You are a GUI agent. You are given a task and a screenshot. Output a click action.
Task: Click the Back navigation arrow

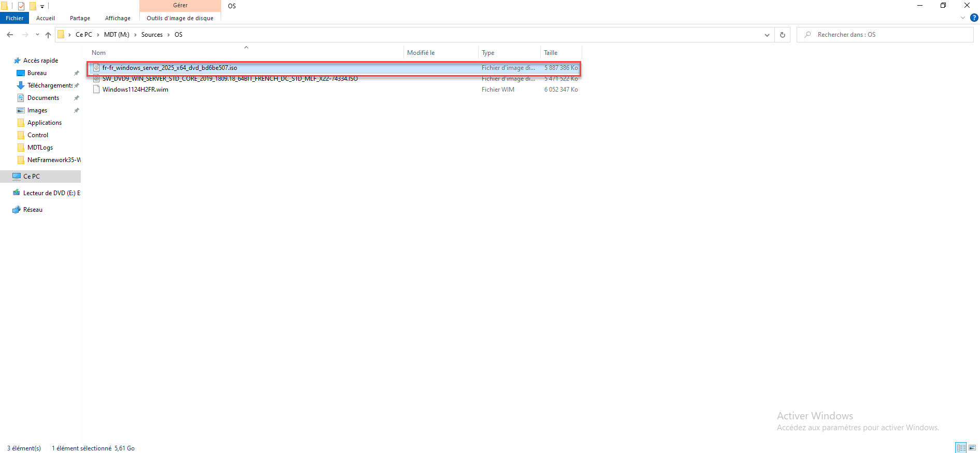click(x=10, y=35)
